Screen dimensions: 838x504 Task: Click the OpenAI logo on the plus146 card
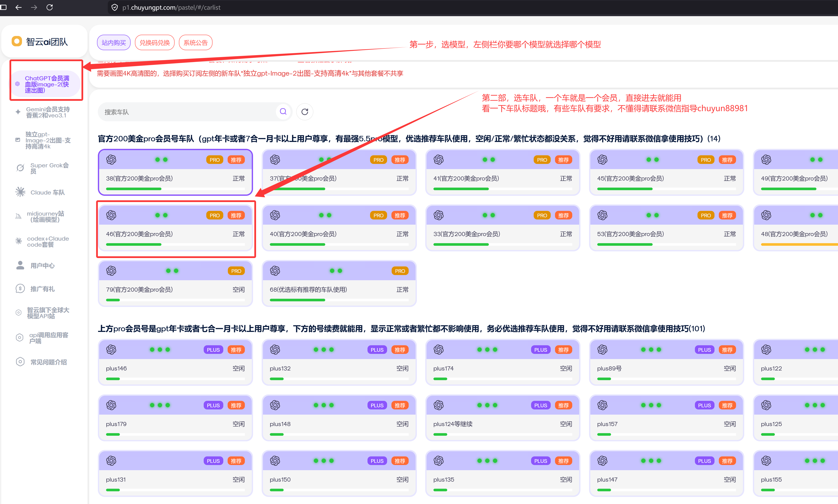(111, 350)
